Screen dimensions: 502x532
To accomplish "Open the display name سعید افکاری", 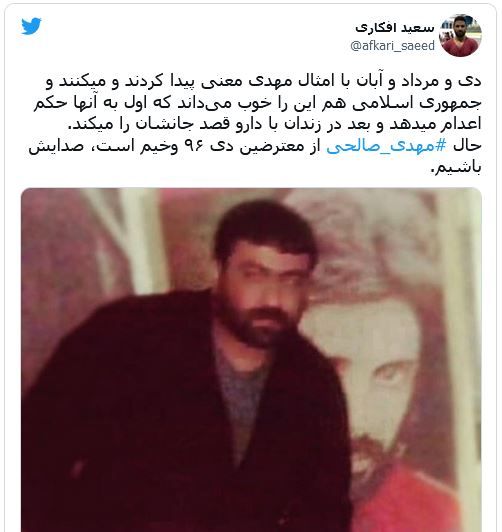I will coord(395,28).
